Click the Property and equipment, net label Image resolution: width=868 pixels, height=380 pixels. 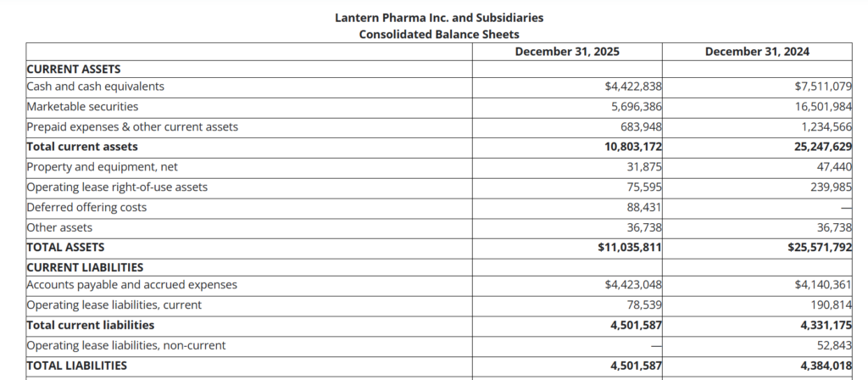(x=103, y=166)
